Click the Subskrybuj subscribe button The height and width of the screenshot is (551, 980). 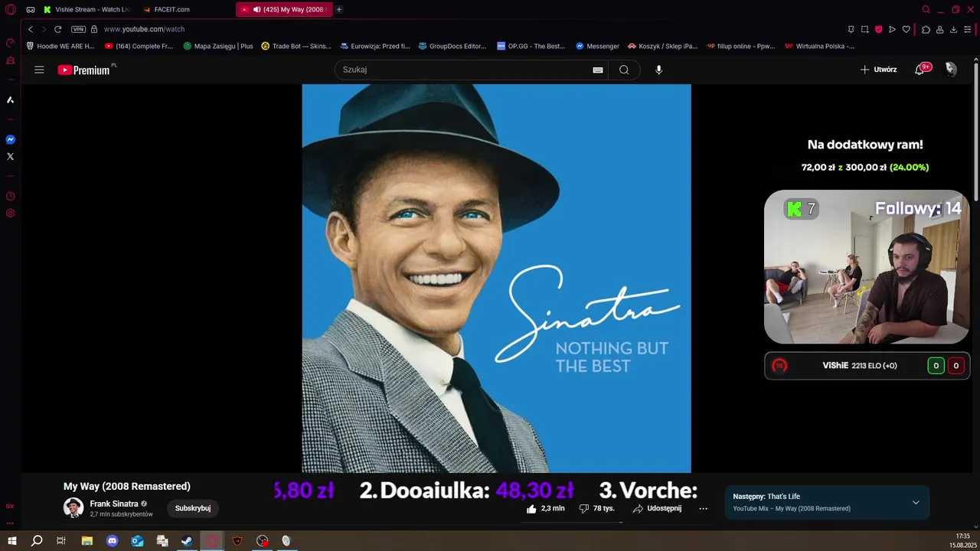tap(193, 508)
